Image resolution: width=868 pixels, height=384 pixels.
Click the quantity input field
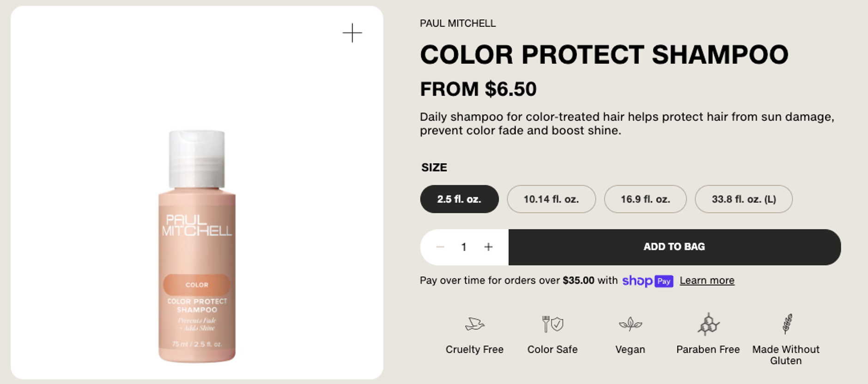pyautogui.click(x=464, y=247)
